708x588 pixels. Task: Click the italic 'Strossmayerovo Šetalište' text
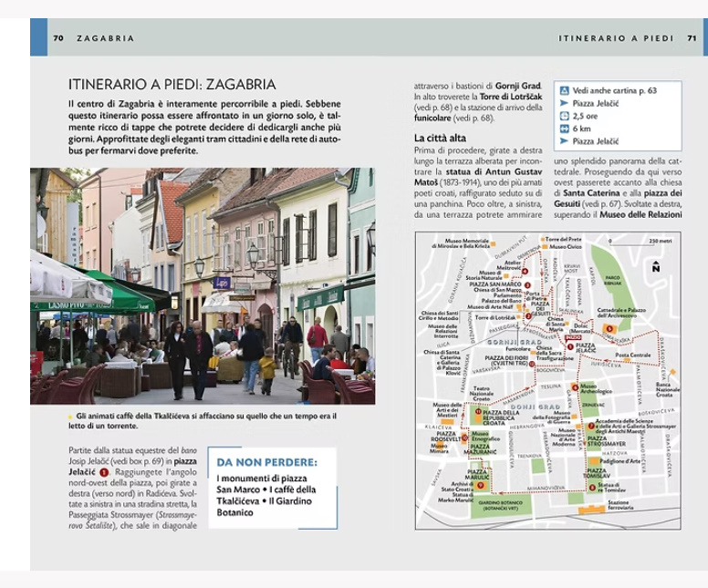132,521
